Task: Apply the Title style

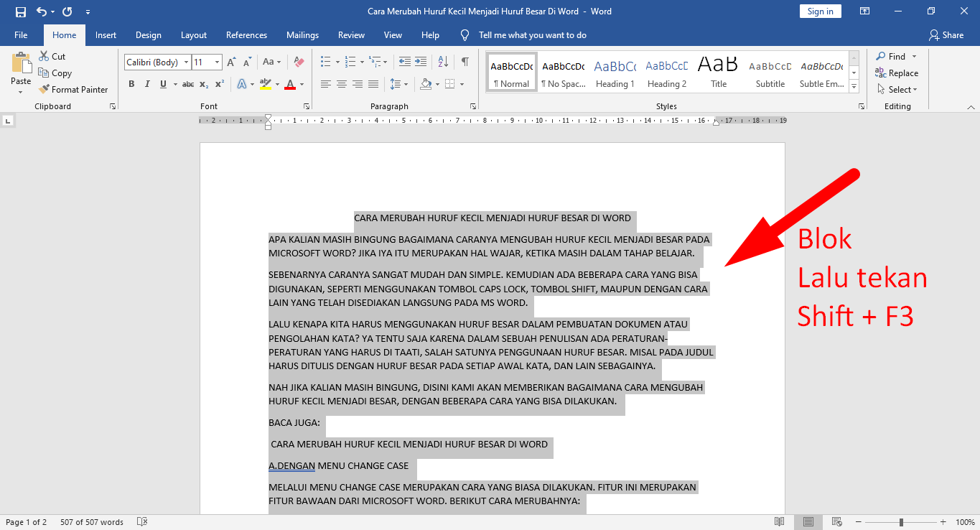Action: click(719, 73)
